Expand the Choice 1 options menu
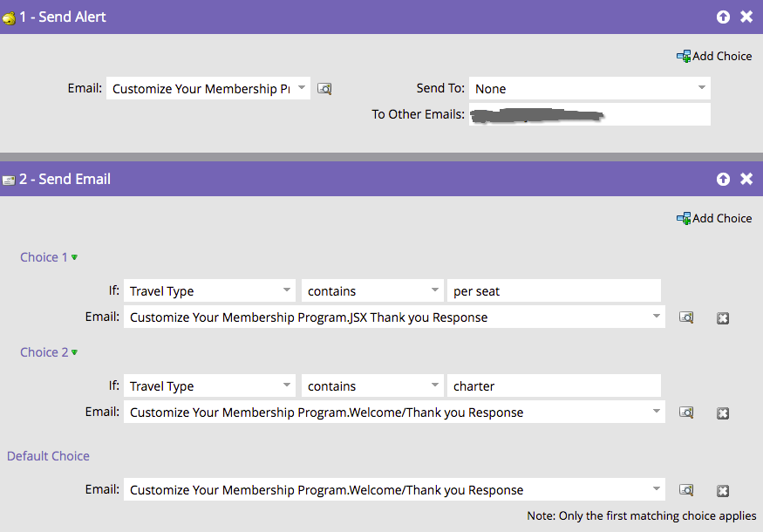Screen dimensions: 763x532 (x=74, y=257)
